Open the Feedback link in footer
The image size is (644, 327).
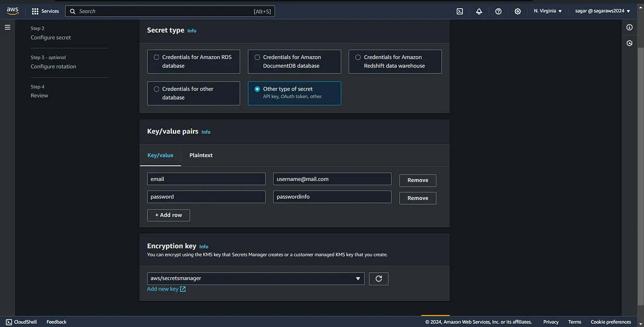click(56, 322)
